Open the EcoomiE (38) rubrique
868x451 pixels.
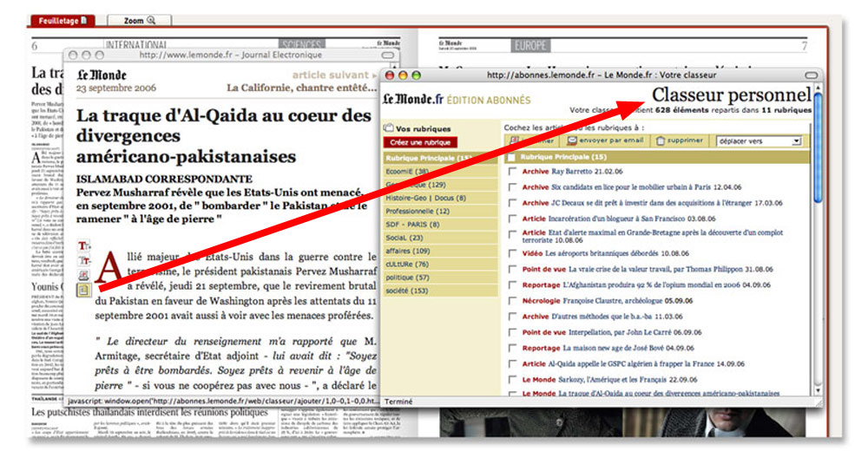click(440, 172)
